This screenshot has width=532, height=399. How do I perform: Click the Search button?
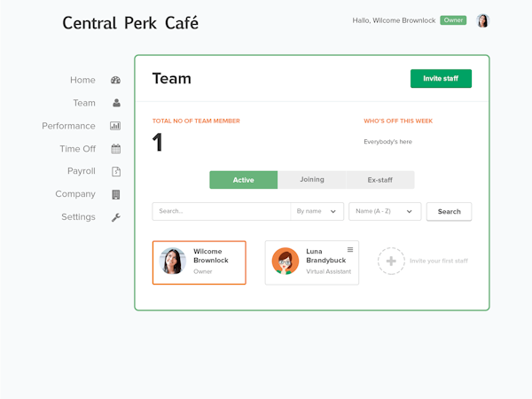pyautogui.click(x=449, y=212)
